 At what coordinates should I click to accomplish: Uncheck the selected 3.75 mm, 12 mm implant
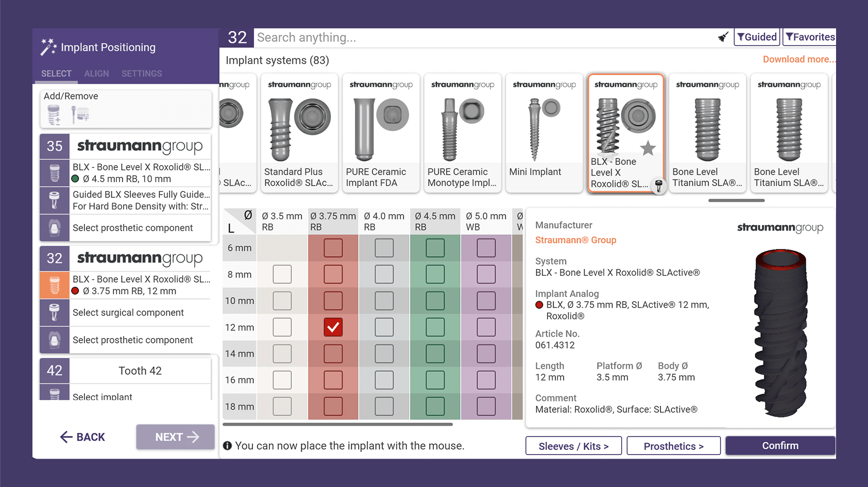(333, 327)
